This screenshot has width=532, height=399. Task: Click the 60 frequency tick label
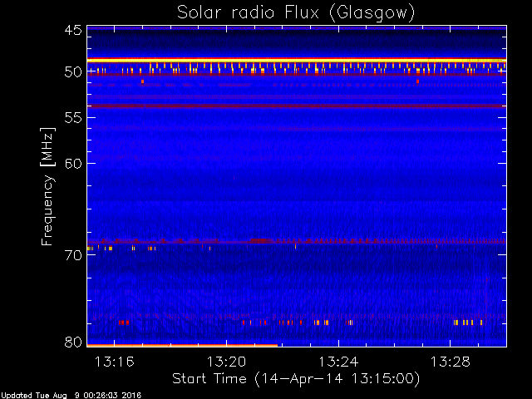[x=73, y=164]
